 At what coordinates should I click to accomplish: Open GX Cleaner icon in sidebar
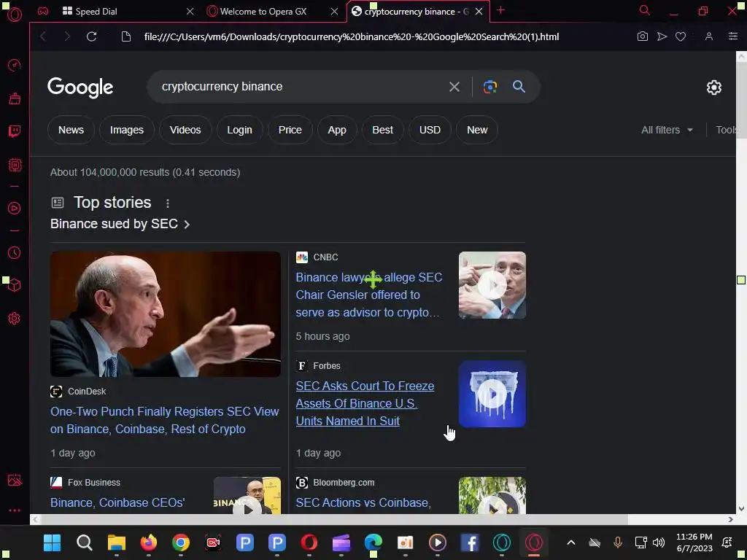pos(15,98)
